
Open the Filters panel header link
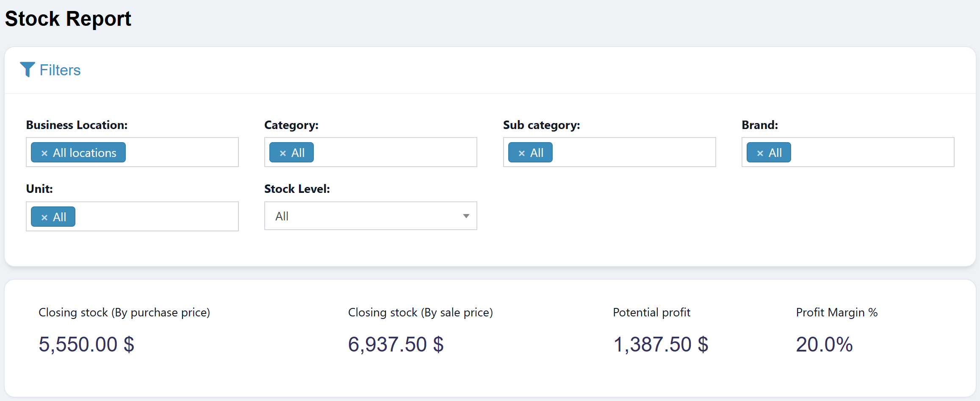click(x=50, y=70)
